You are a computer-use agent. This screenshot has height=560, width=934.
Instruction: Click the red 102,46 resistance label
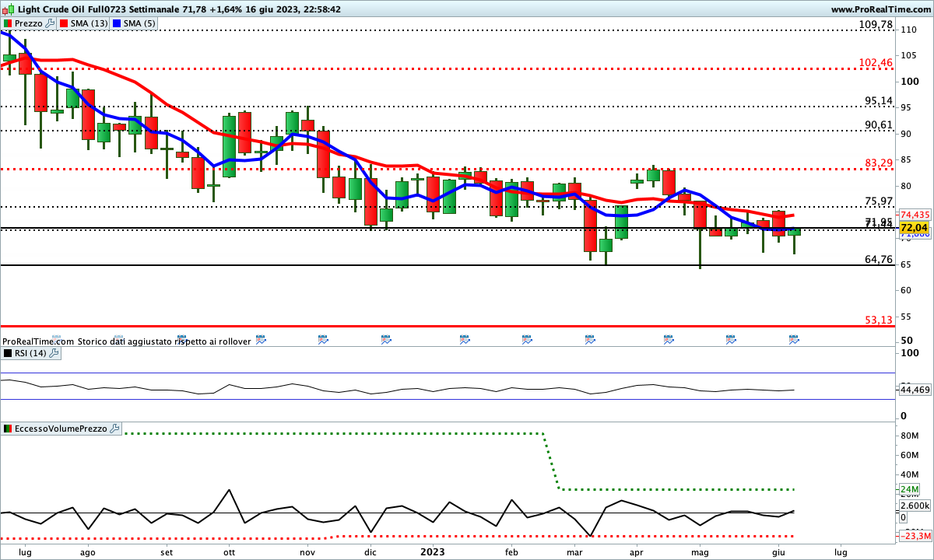click(876, 62)
